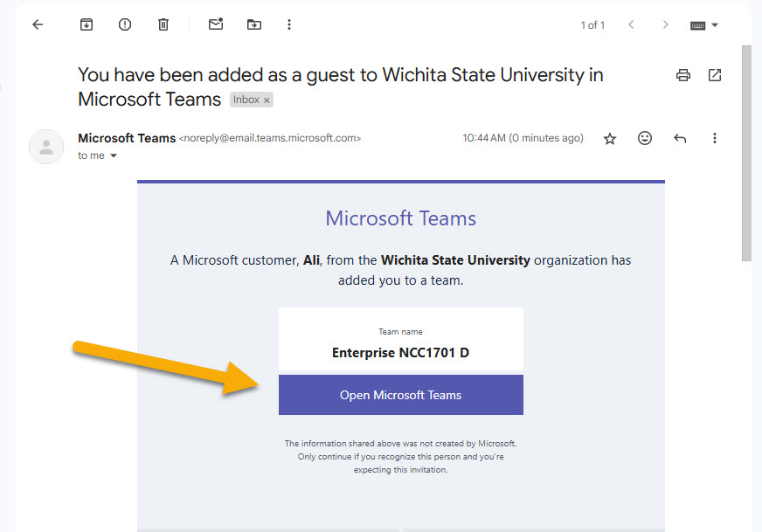Star the Microsoft Teams email
Screen dimensions: 762x532
click(x=609, y=138)
